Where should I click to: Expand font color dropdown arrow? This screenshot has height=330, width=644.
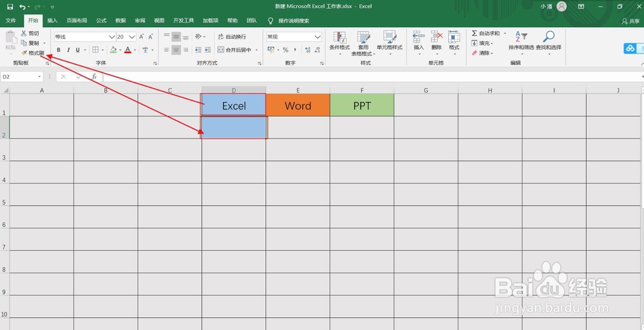[x=135, y=50]
